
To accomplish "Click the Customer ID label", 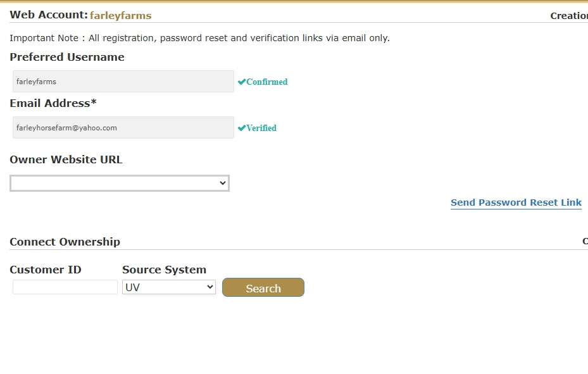I will [46, 270].
